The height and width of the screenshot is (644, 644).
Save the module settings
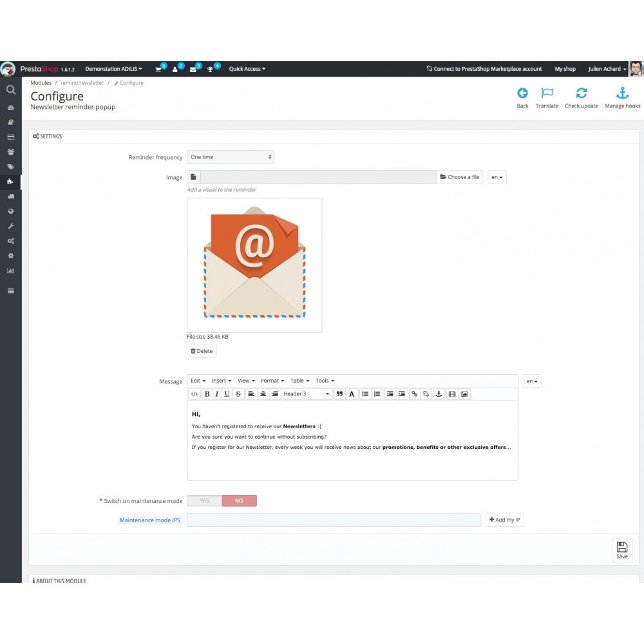pos(622,550)
